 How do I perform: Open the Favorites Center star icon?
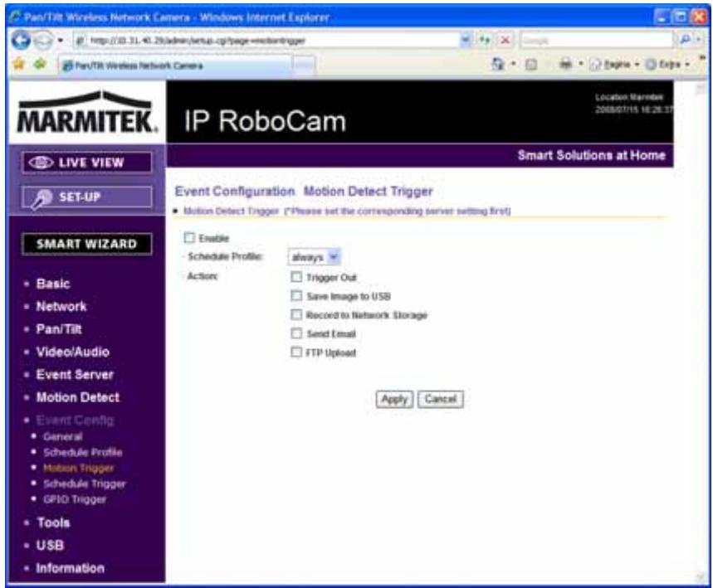[19, 64]
